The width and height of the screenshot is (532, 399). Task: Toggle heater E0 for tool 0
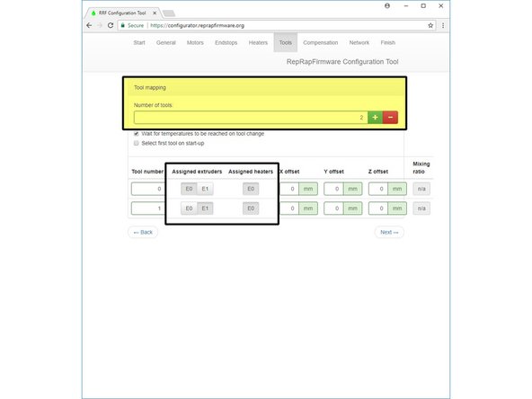[x=251, y=189]
